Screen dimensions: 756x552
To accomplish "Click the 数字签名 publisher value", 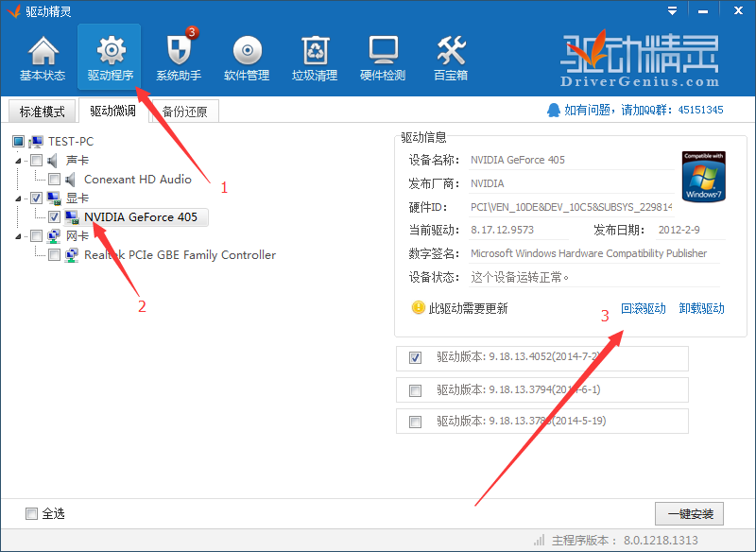I will 589,253.
